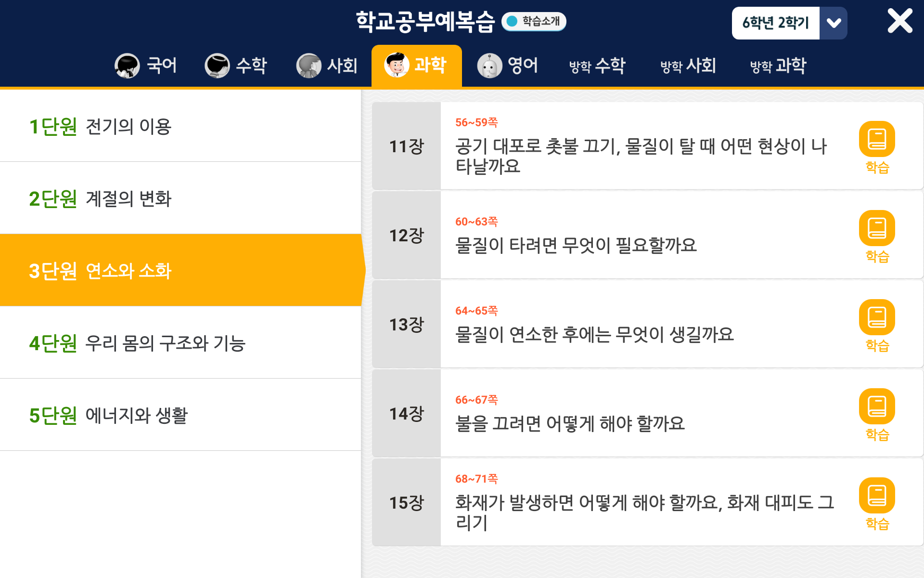Select the 방학 과학 tab
The image size is (924, 578).
[778, 66]
